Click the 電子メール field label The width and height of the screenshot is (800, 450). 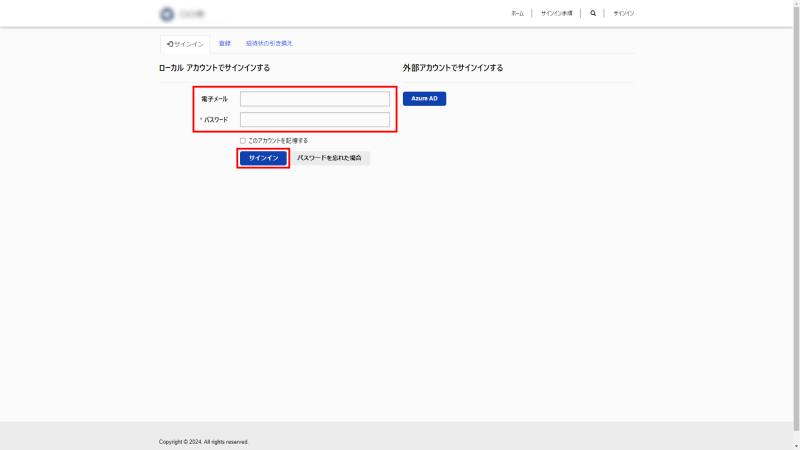[x=214, y=99]
